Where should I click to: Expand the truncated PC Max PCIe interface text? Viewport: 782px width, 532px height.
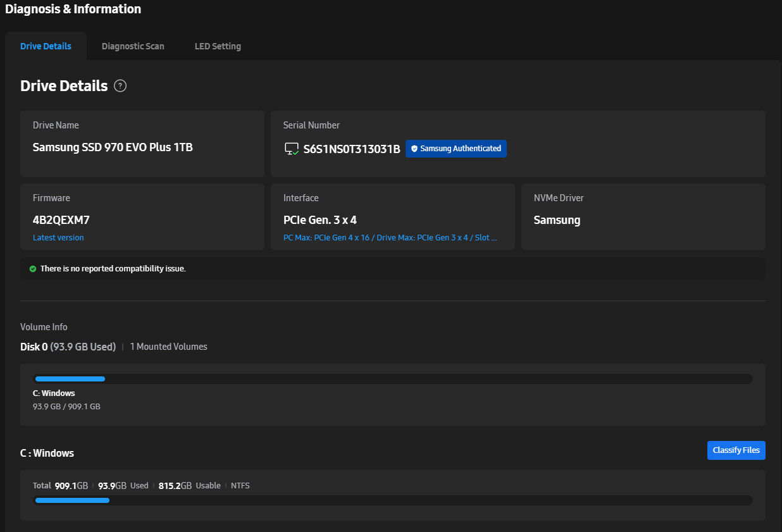click(x=390, y=238)
